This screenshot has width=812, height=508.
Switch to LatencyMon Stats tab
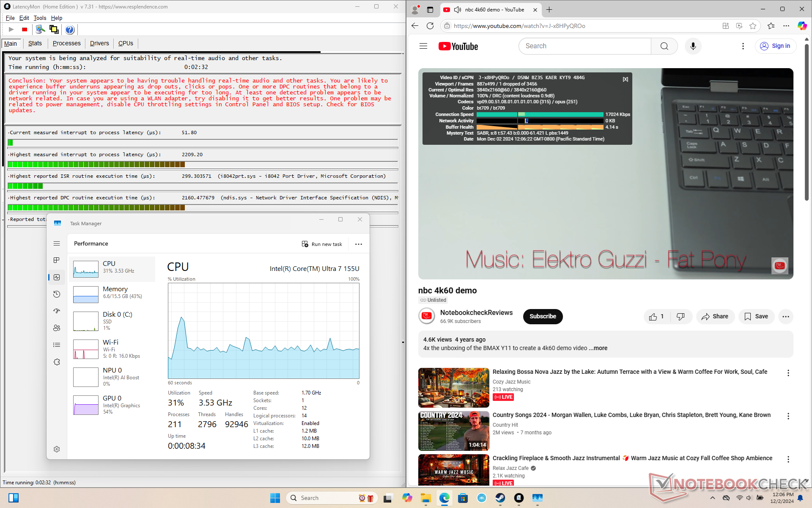35,43
